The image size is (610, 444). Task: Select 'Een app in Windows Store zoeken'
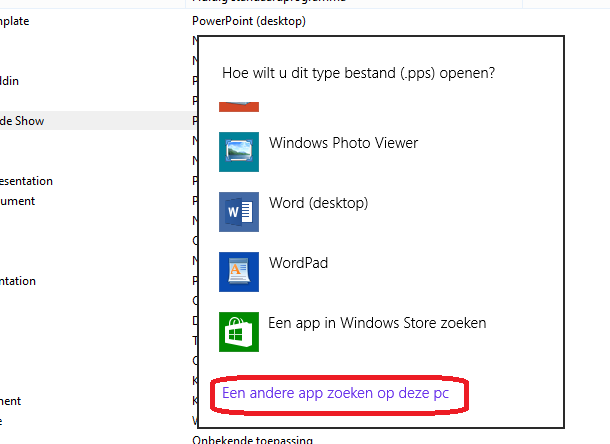tap(377, 323)
